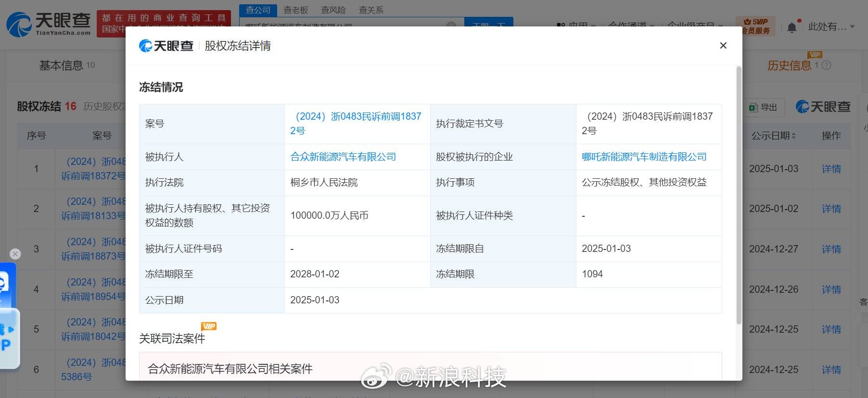The height and width of the screenshot is (398, 868).
Task: Click the dialog vertical scrollbar
Action: tap(739, 195)
